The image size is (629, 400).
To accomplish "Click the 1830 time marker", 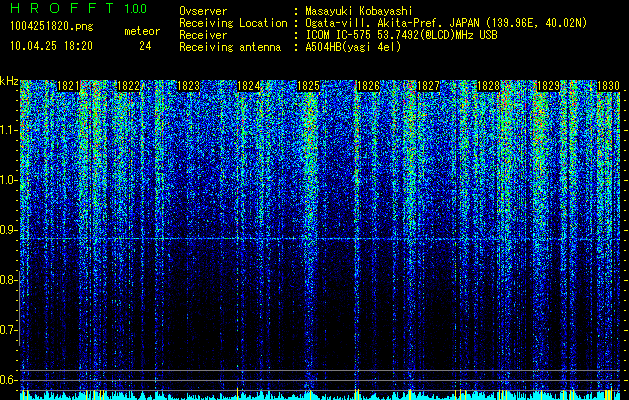I will point(609,86).
